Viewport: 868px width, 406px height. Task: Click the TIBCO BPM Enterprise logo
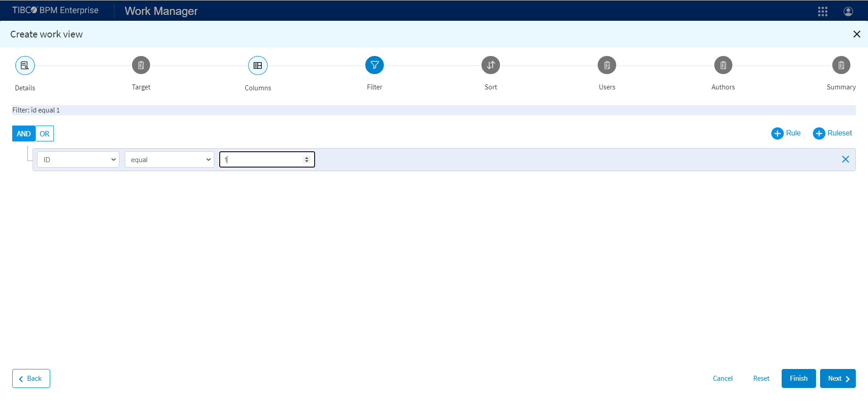coord(55,10)
